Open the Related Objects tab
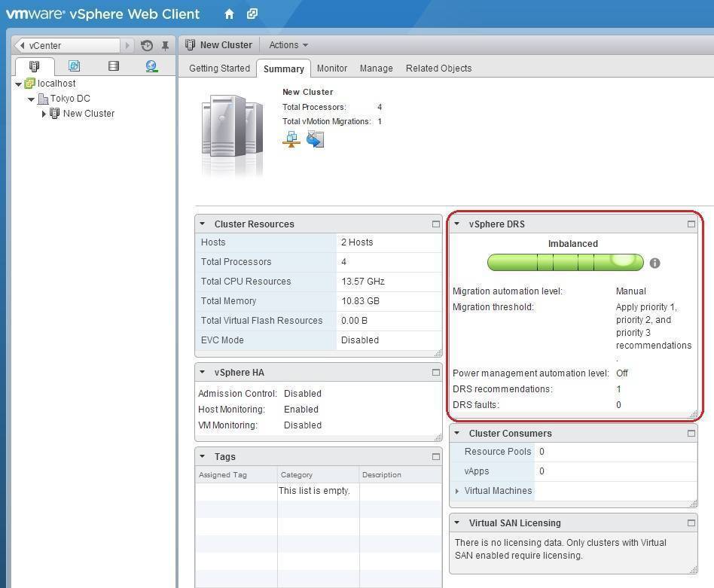This screenshot has width=714, height=588. (x=438, y=69)
